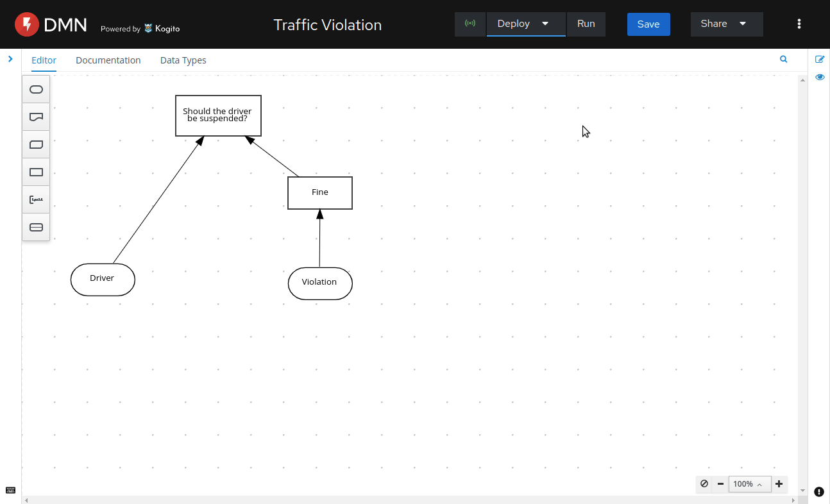Select the Input Data node in palette
The height and width of the screenshot is (504, 830).
36,89
